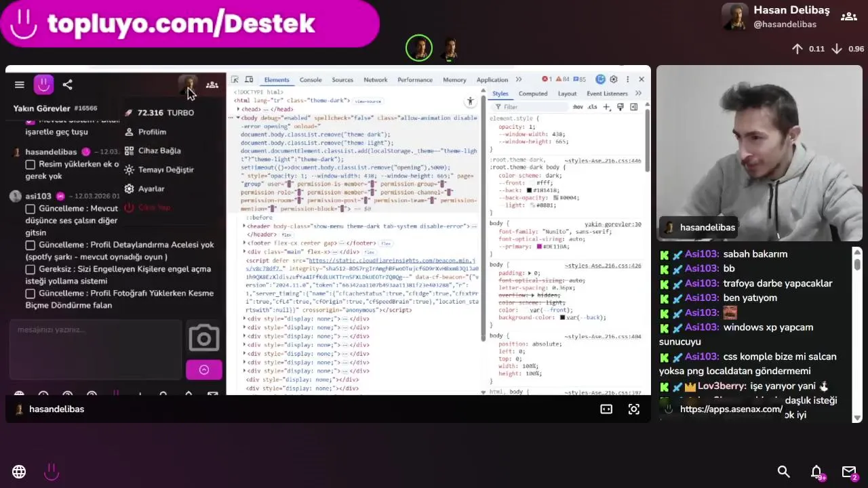This screenshot has height=488, width=868.
Task: Click the background-color var(--back) swatch
Action: tap(562, 317)
